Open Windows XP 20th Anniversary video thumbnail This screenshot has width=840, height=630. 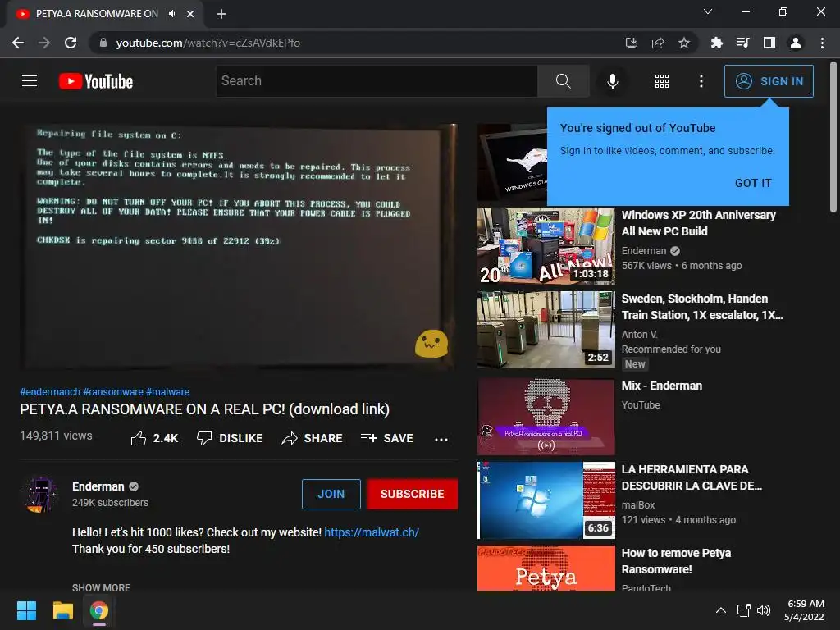(x=546, y=246)
